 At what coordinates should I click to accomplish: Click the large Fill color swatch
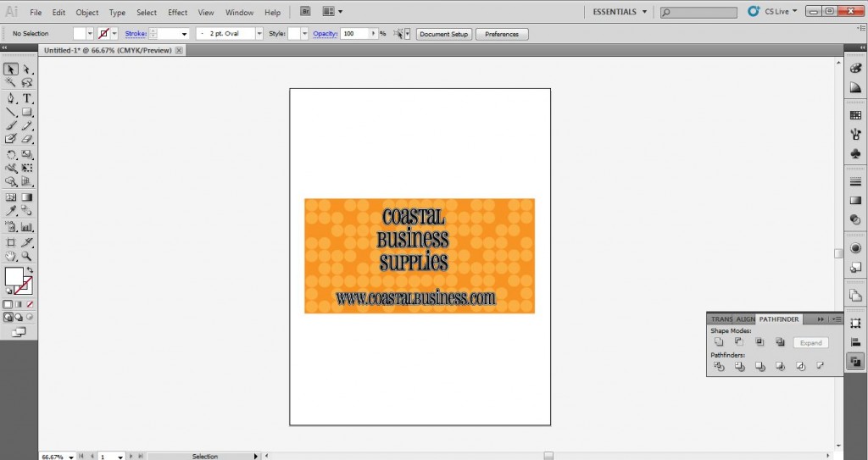[x=13, y=276]
